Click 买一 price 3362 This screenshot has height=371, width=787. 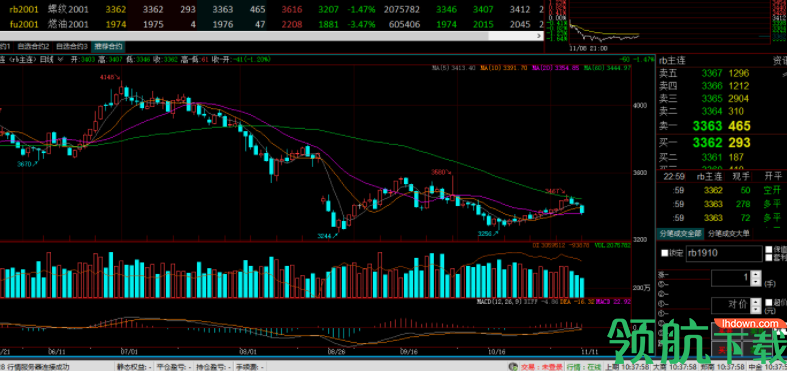(708, 143)
